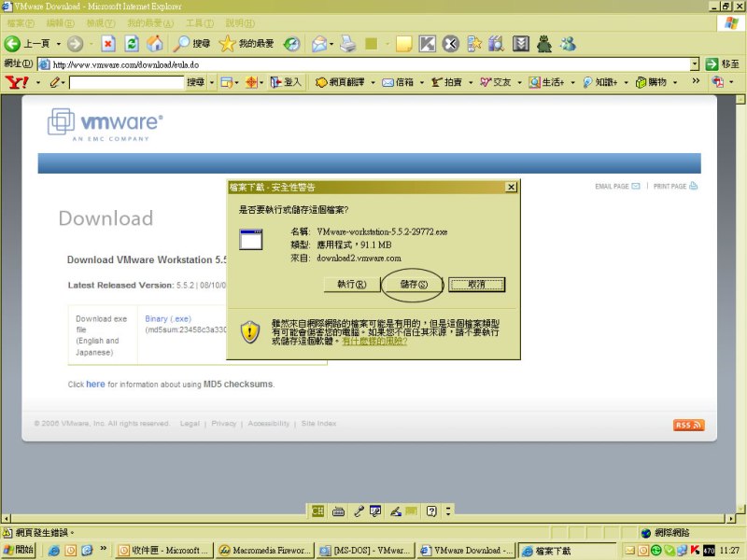Click the IME help question mark icon

tap(431, 511)
